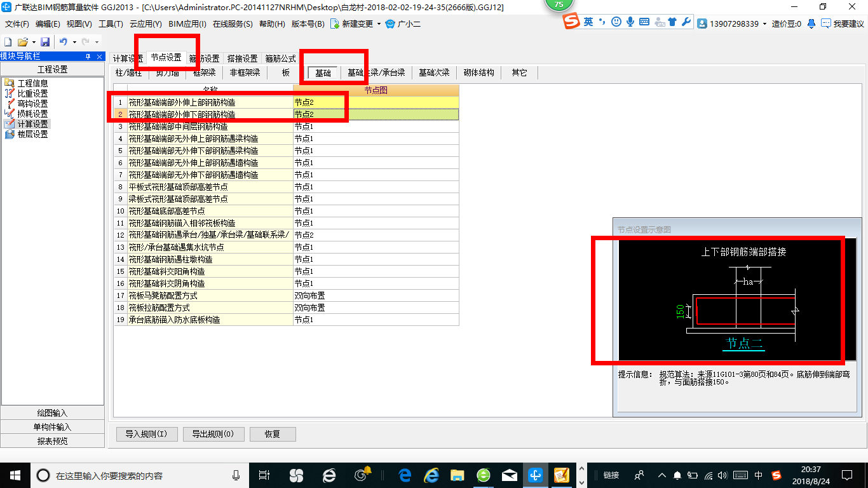
Task: Click the 导入规则(I) button
Action: [x=146, y=435]
